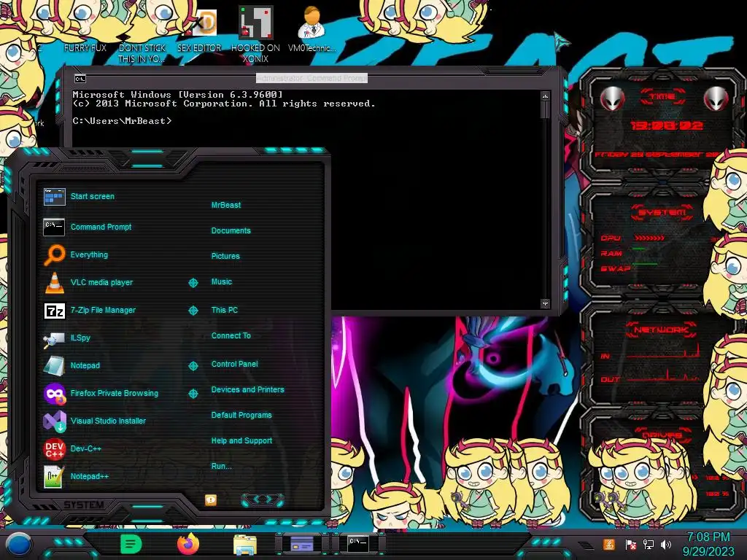Open the MrBeast user folder
The width and height of the screenshot is (747, 560).
226,205
